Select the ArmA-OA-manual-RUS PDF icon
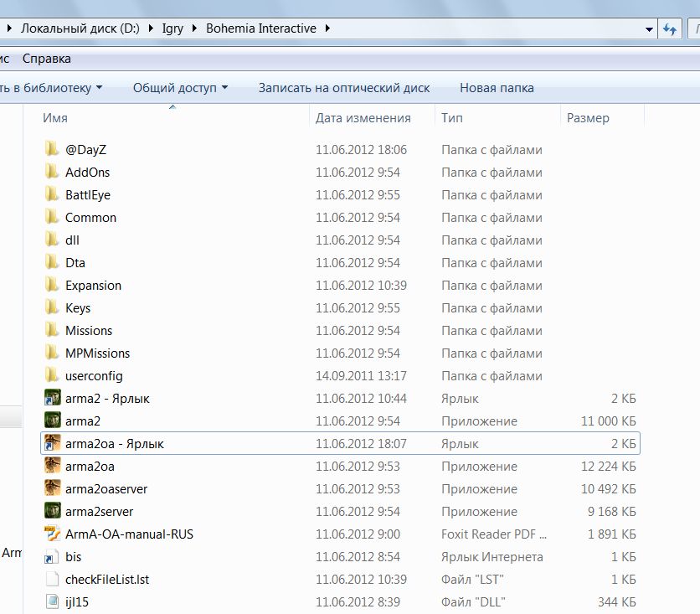 52,534
